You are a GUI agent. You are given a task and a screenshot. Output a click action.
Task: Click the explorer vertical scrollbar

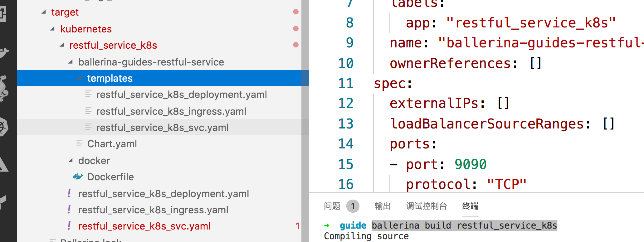[305, 121]
